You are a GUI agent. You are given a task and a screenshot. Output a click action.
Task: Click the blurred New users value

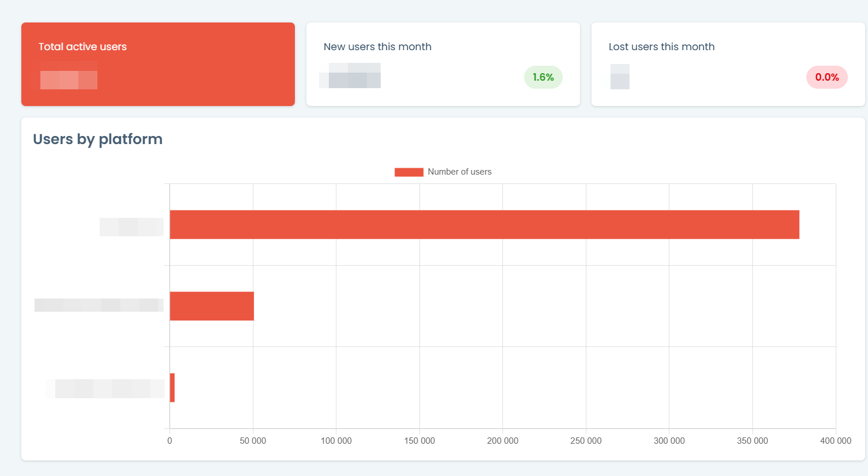[x=350, y=76]
